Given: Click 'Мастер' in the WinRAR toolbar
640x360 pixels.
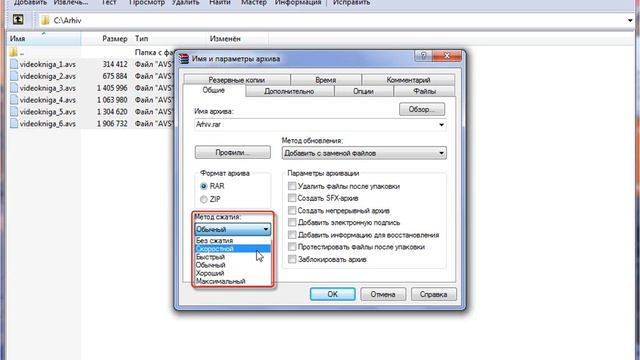Looking at the screenshot, I should [x=253, y=3].
